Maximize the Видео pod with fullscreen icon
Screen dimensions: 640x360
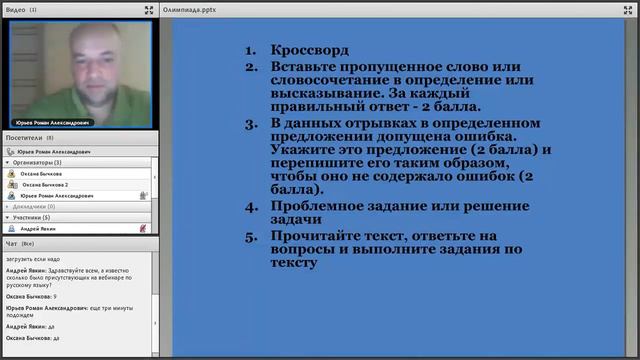click(x=149, y=10)
